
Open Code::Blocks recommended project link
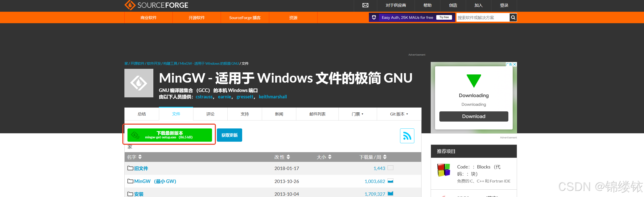pyautogui.click(x=479, y=170)
